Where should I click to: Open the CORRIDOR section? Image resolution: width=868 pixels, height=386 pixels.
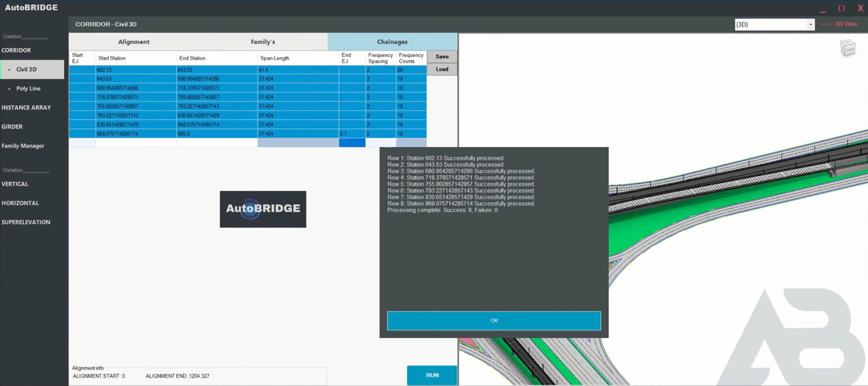click(16, 50)
